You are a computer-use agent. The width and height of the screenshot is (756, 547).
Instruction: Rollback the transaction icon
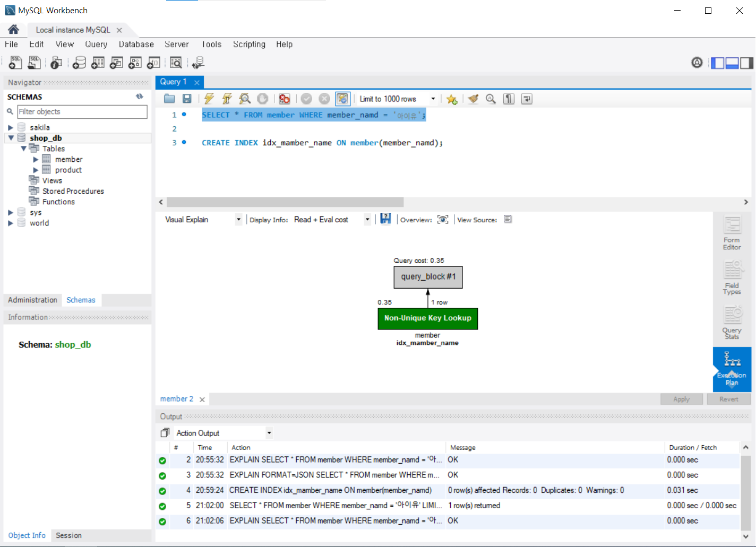click(324, 99)
